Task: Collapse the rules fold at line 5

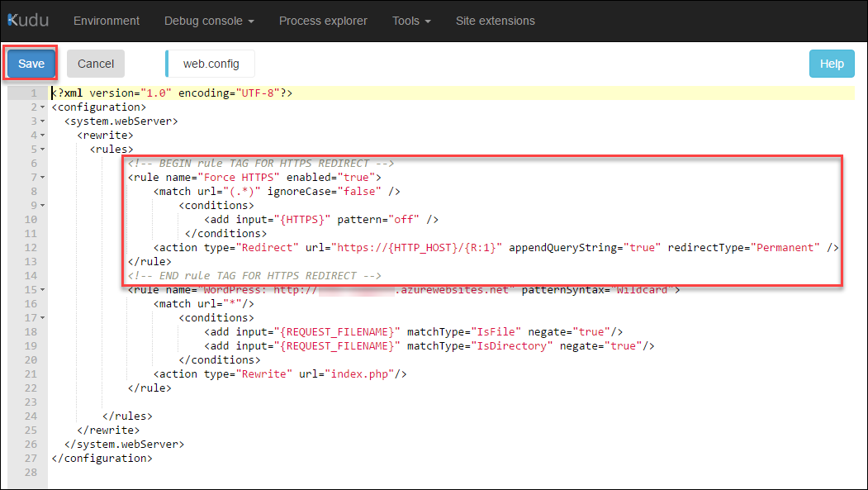Action: tap(43, 150)
